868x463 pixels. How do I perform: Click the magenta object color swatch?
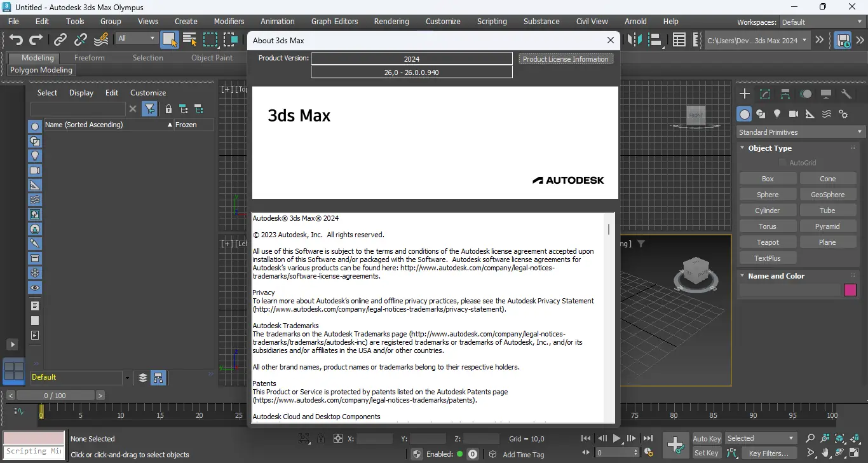coord(850,290)
